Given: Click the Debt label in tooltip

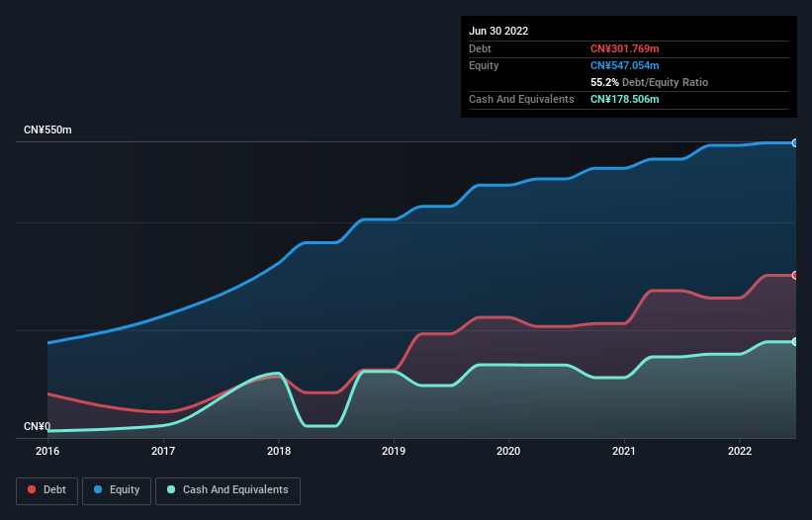Looking at the screenshot, I should point(480,48).
